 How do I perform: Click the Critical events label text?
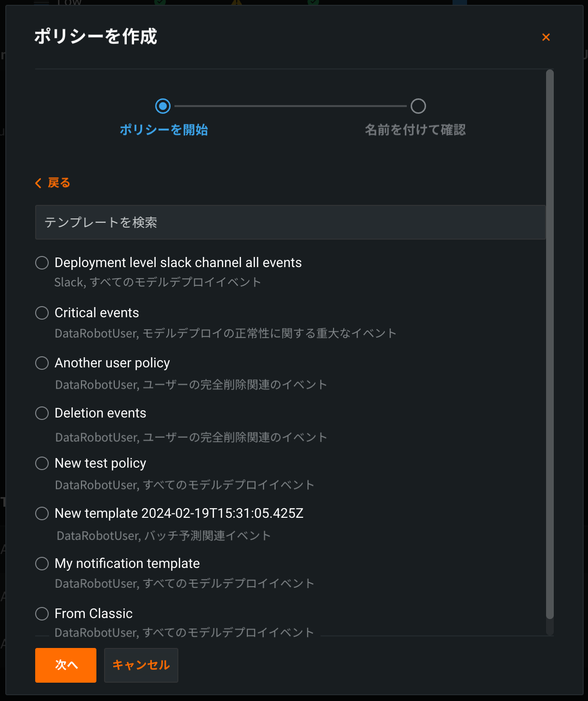97,313
